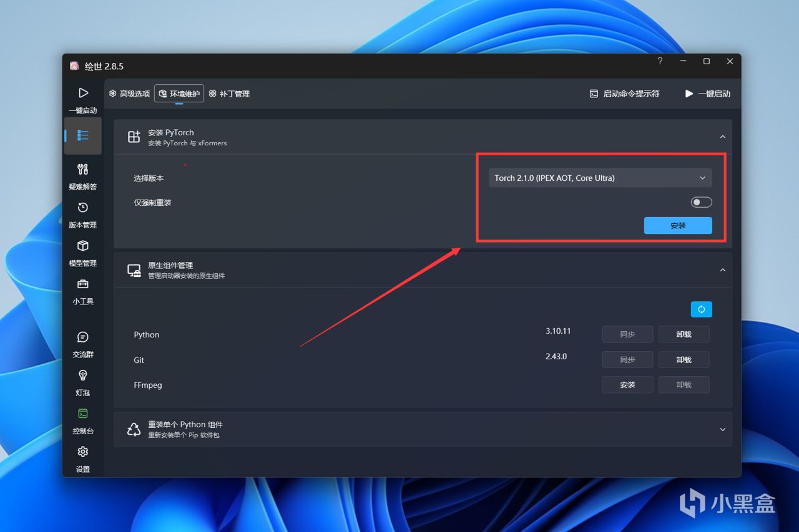Screen dimensions: 799x532
Task: Click 卸载 button for Git
Action: point(684,360)
